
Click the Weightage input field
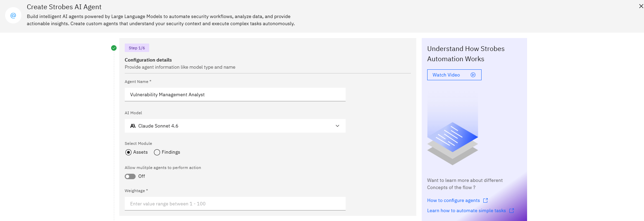click(x=235, y=204)
